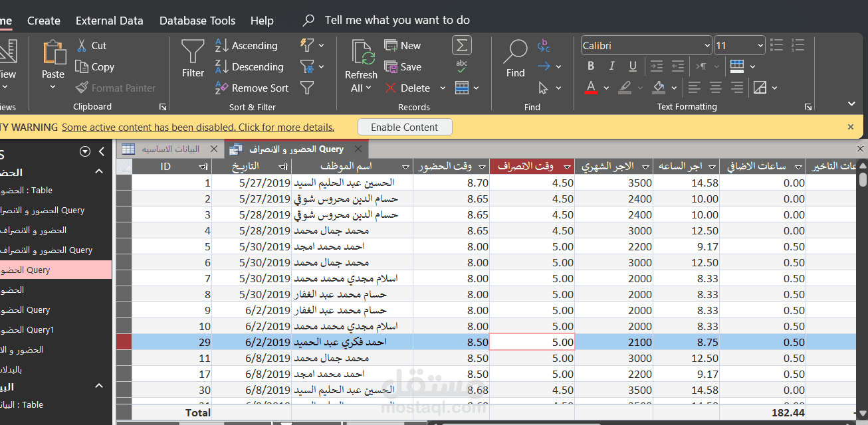Screen dimensions: 868x425
Task: Click the Format Painter brush
Action: [115, 88]
